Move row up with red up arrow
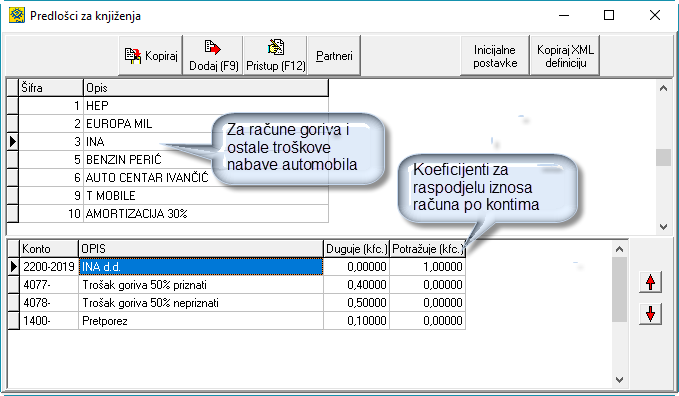This screenshot has width=679, height=396. click(x=650, y=282)
